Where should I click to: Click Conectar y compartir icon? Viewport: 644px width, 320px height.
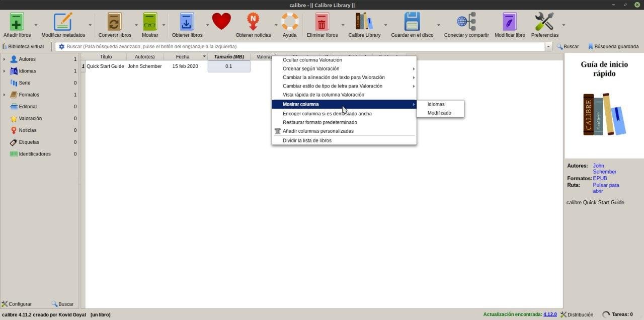(x=466, y=22)
